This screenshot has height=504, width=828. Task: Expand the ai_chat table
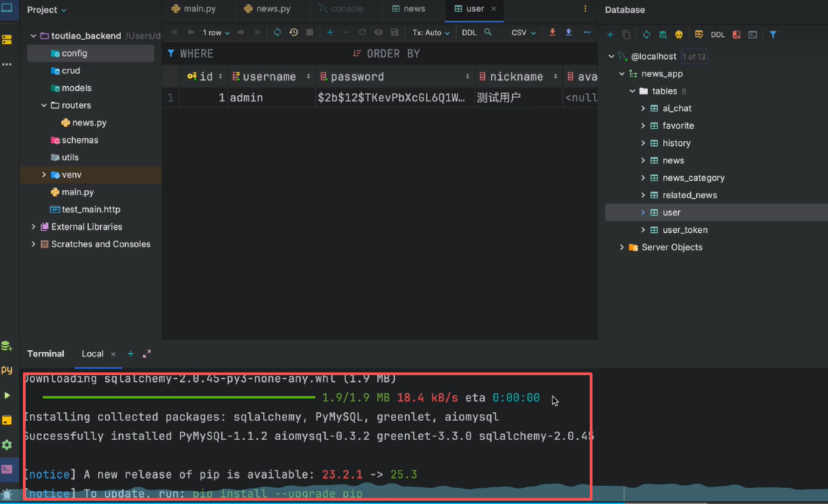tap(643, 109)
